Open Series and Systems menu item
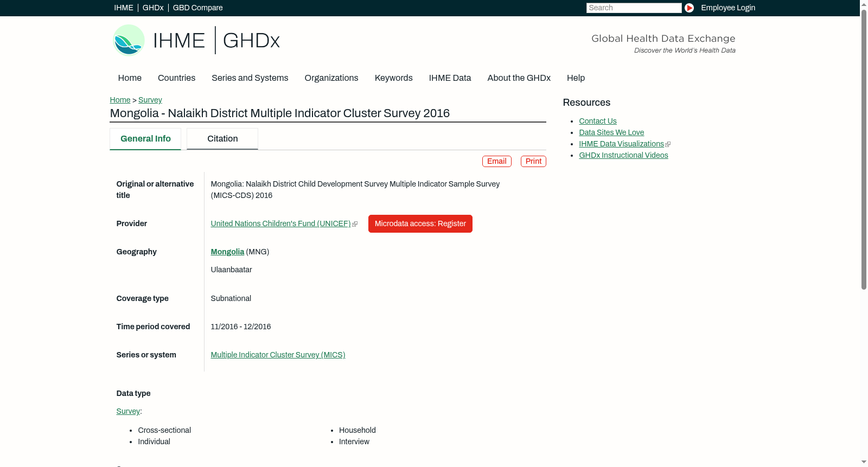 click(x=250, y=78)
